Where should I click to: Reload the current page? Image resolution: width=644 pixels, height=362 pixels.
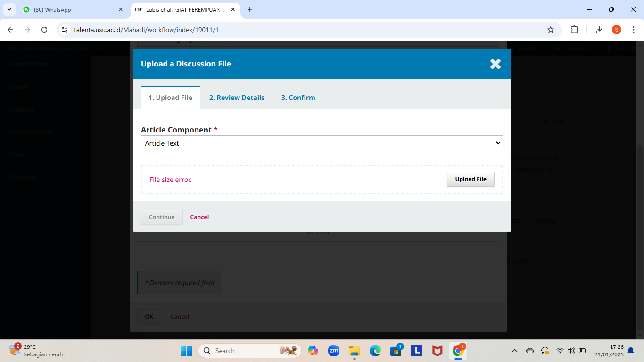[44, 30]
